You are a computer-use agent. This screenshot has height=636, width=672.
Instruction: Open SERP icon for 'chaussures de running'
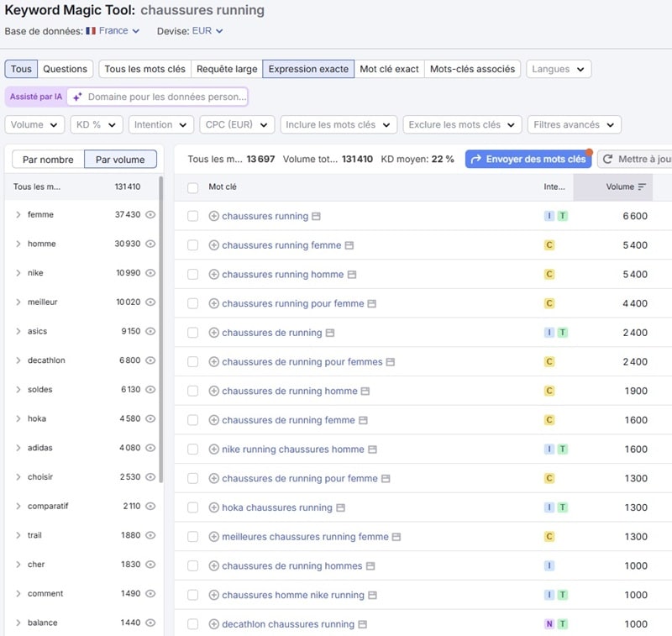coord(330,333)
